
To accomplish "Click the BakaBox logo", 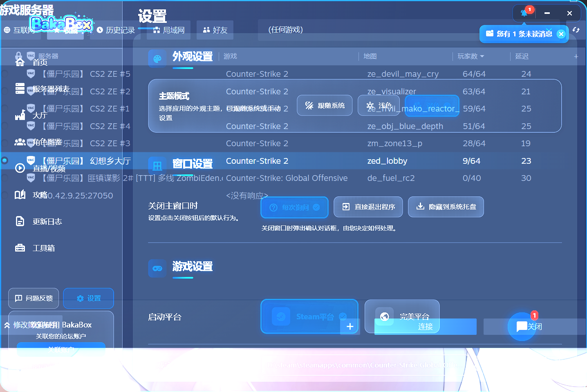I will pos(62,24).
